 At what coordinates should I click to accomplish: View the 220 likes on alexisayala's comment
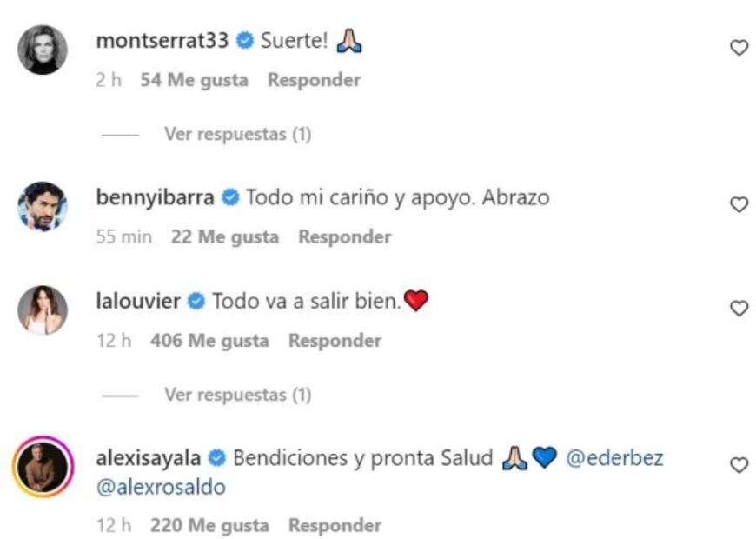[209, 526]
